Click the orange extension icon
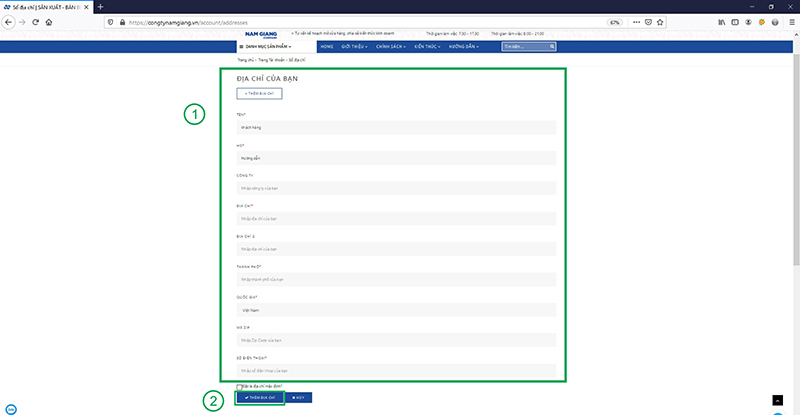The height and width of the screenshot is (415, 800). [762, 22]
